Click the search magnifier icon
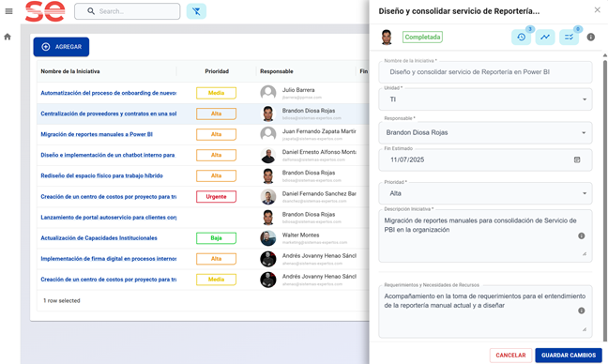 coord(91,11)
